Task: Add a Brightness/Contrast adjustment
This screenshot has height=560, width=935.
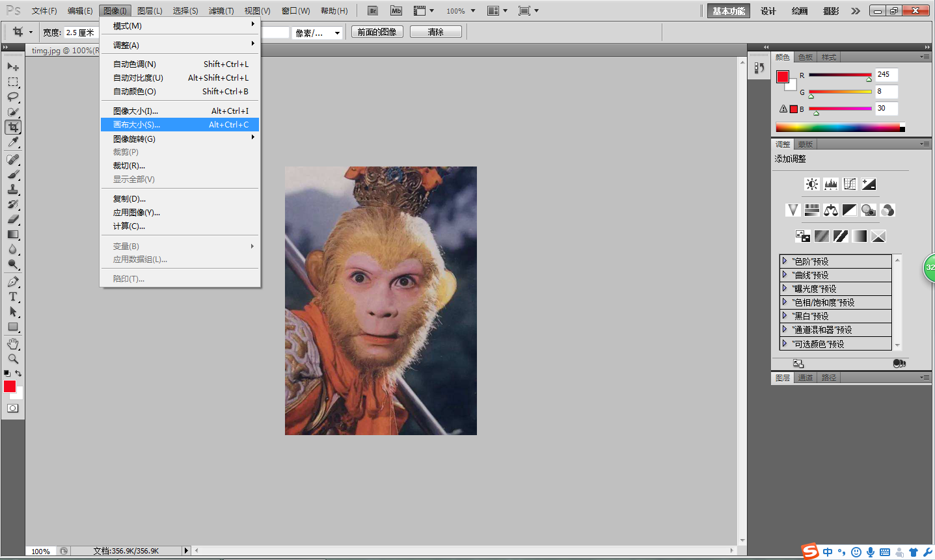Action: pos(811,184)
